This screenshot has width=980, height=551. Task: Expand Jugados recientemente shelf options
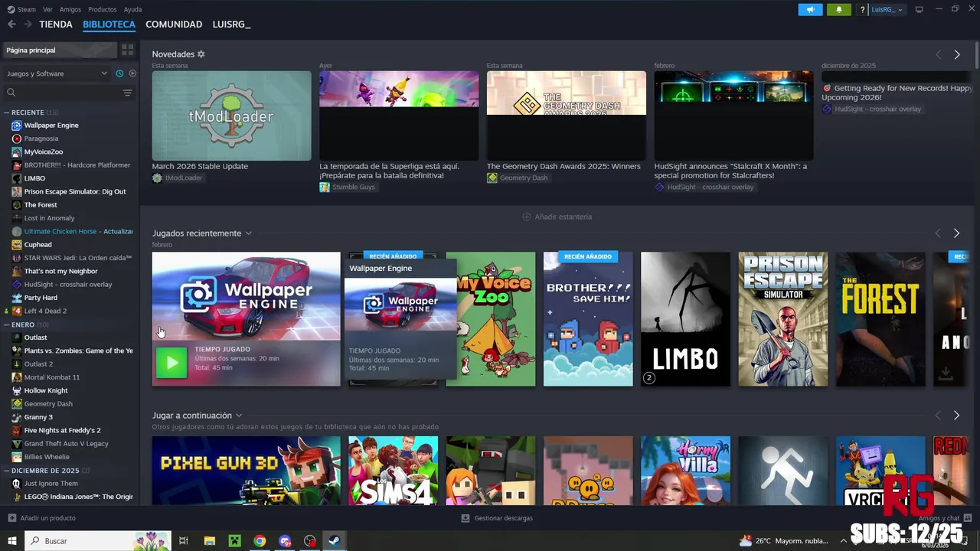pyautogui.click(x=249, y=233)
